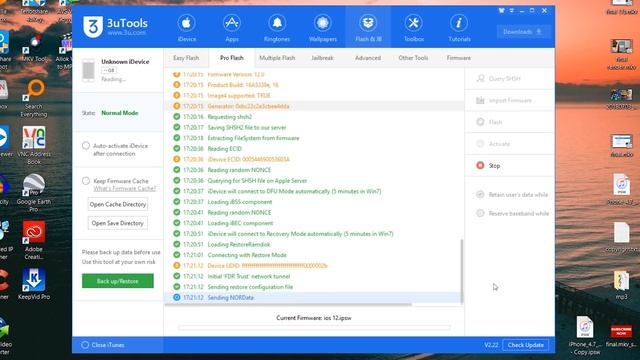
Task: Open the Flash & JB section
Action: coord(368,28)
